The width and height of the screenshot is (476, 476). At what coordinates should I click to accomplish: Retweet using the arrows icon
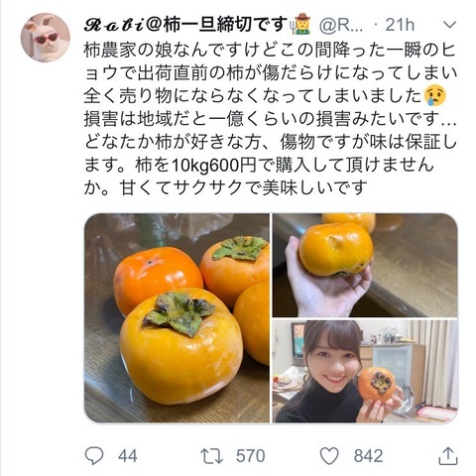[x=212, y=456]
